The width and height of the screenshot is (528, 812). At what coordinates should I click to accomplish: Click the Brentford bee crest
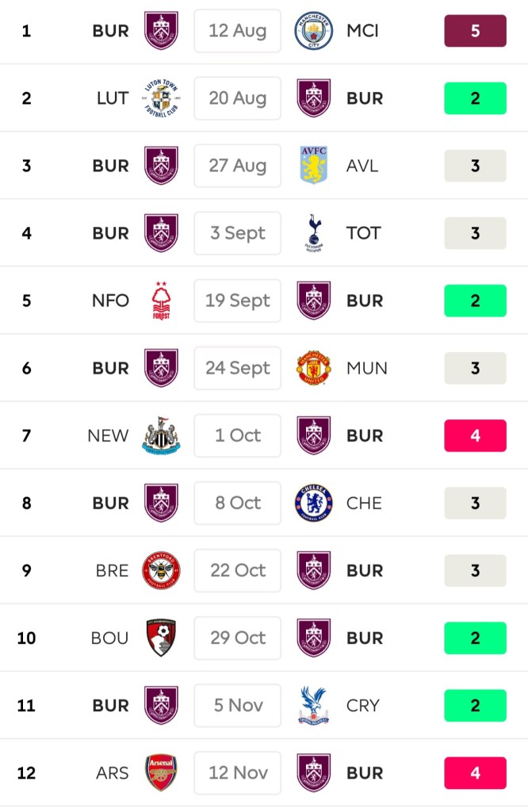[161, 570]
